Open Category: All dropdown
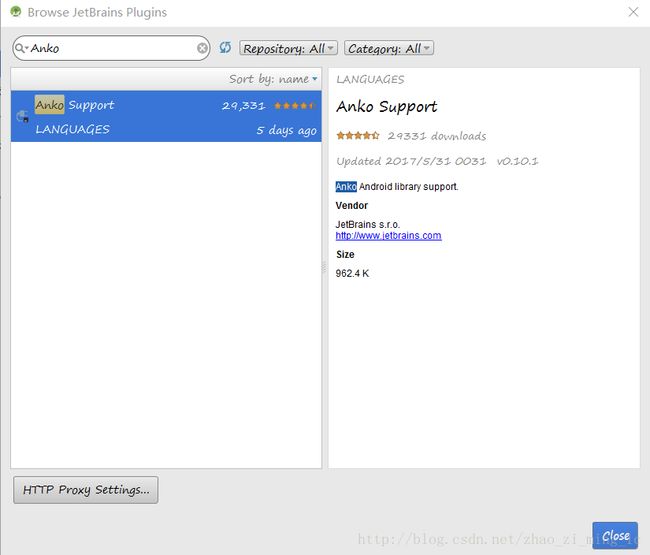 point(389,48)
